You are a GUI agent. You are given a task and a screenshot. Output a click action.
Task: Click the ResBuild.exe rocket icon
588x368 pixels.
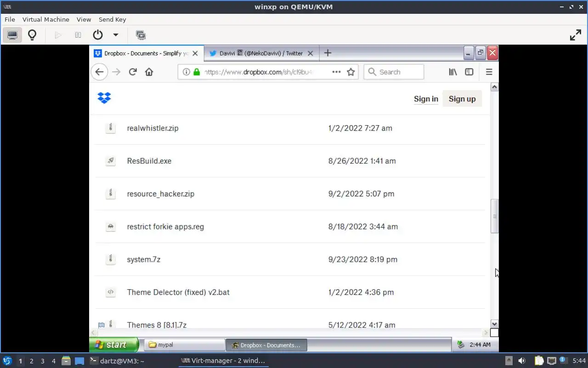[x=110, y=161]
